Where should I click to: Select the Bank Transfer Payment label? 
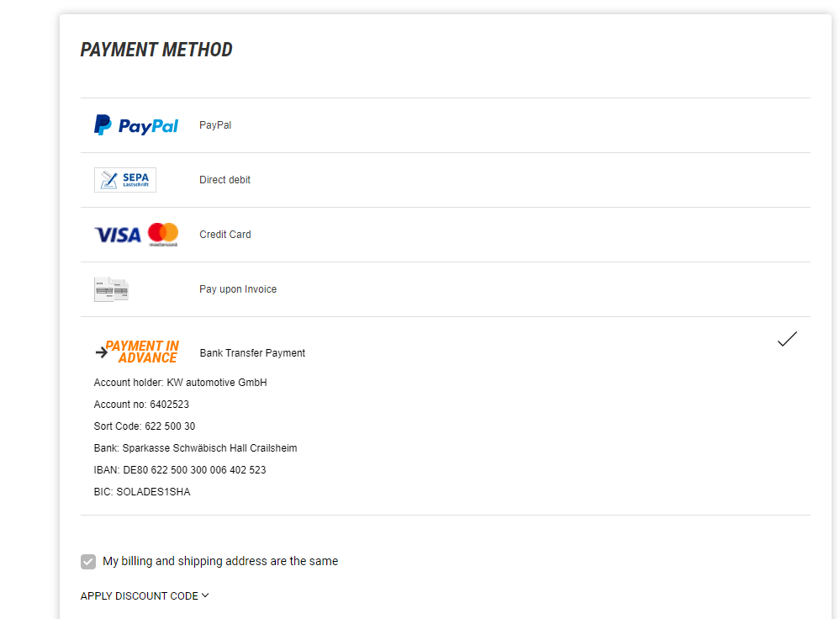pos(252,353)
